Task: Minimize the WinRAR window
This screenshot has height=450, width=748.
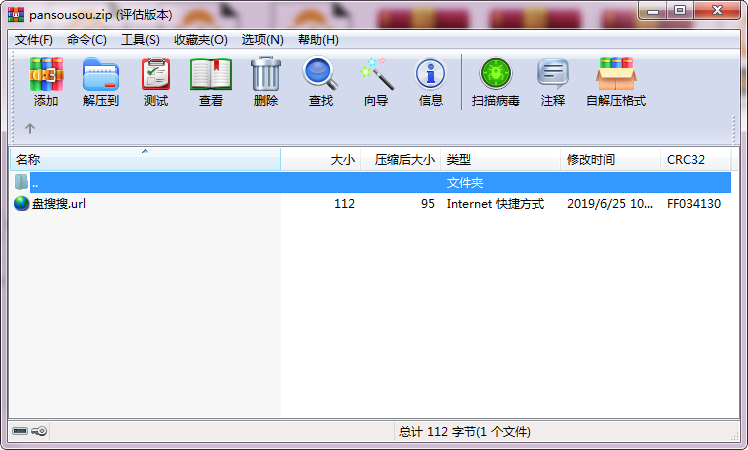Action: pos(653,10)
